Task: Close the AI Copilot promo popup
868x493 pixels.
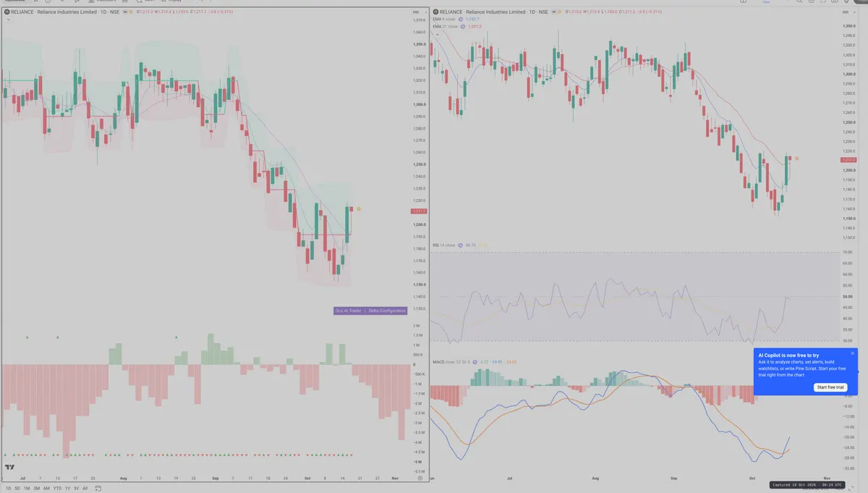Action: click(853, 353)
